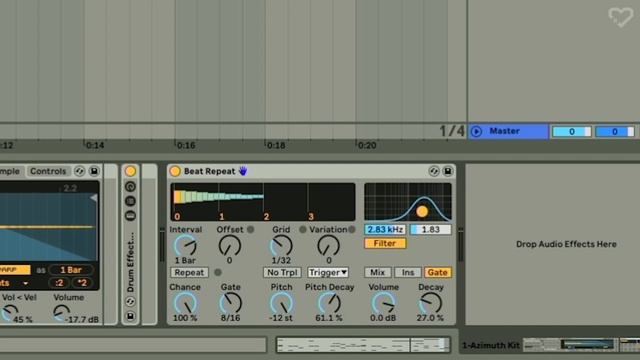Show the Drum Effect rack devices
The image size is (640, 360).
tap(131, 215)
